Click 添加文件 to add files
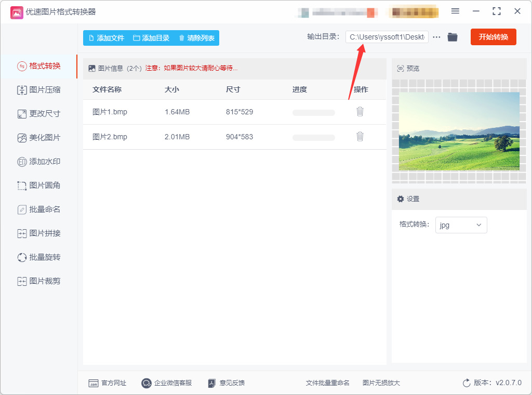This screenshot has width=532, height=395. click(107, 38)
